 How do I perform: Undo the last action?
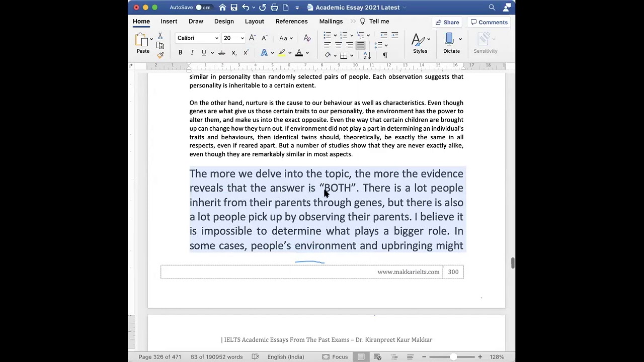(246, 7)
